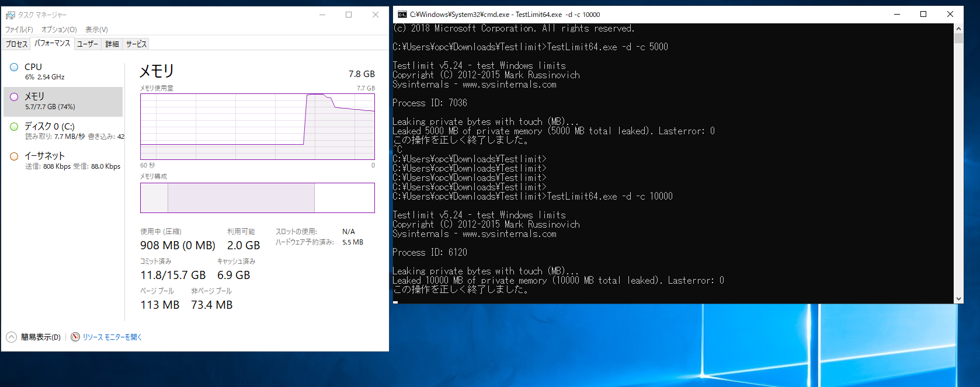980x387 pixels.
Task: Click the N/A slots used value
Action: pyautogui.click(x=349, y=232)
